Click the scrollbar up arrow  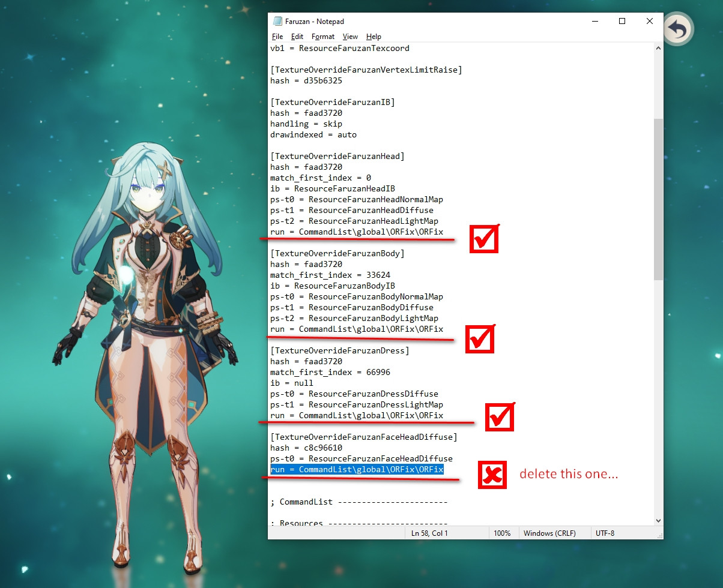coord(658,48)
